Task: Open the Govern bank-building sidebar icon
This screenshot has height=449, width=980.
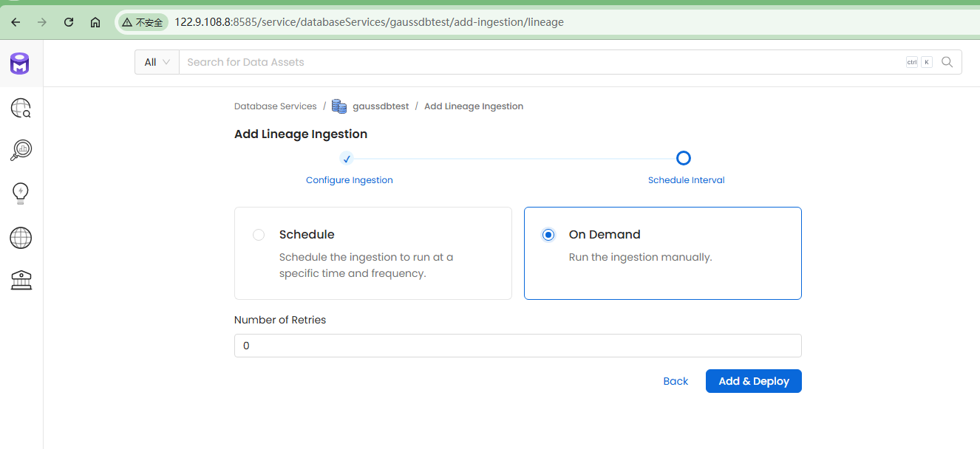Action: coord(21,280)
